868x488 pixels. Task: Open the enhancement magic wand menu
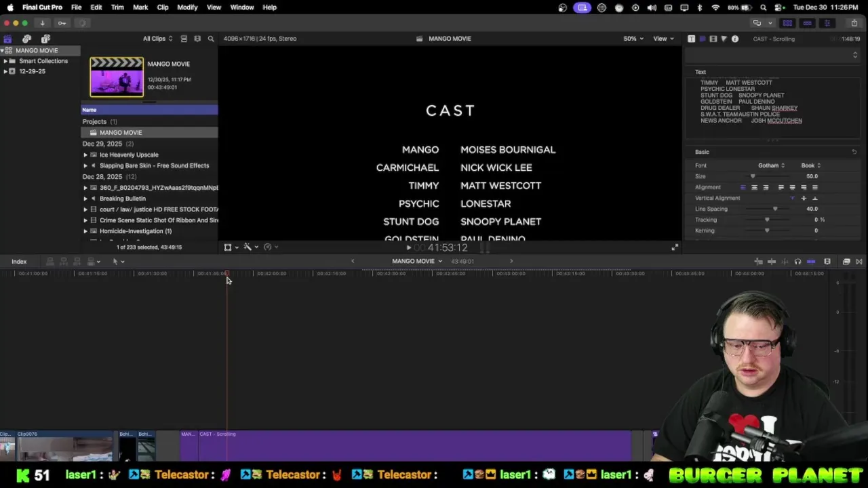click(250, 247)
